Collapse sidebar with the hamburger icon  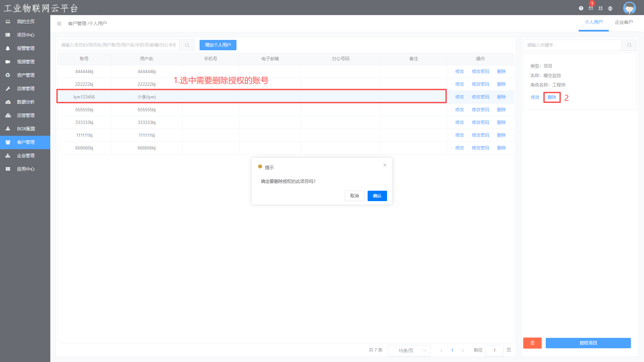click(x=59, y=23)
